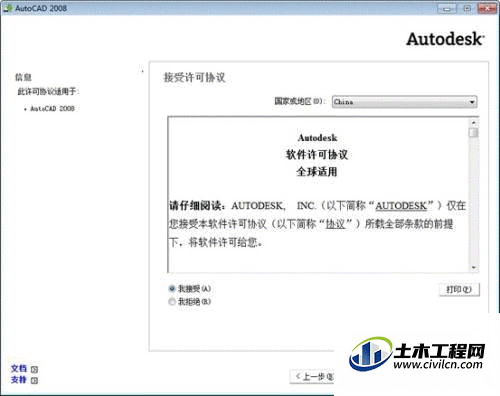Click the 打印 (P) button
Screen dimensions: 500x396
click(459, 289)
